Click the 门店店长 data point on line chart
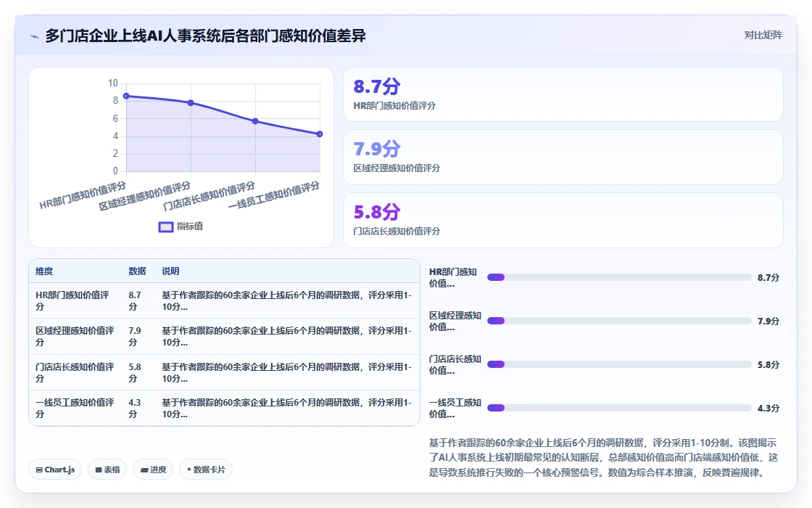 pos(255,121)
